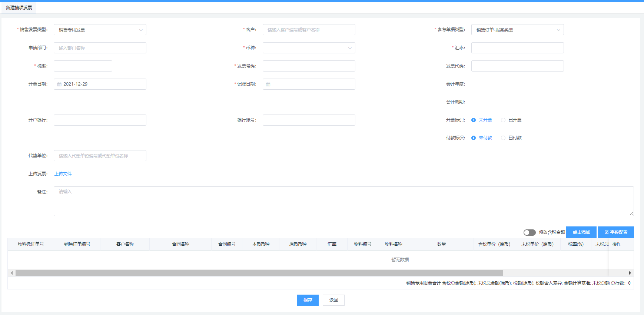
Task: Open the 参考单据类型 dropdown
Action: tap(517, 30)
